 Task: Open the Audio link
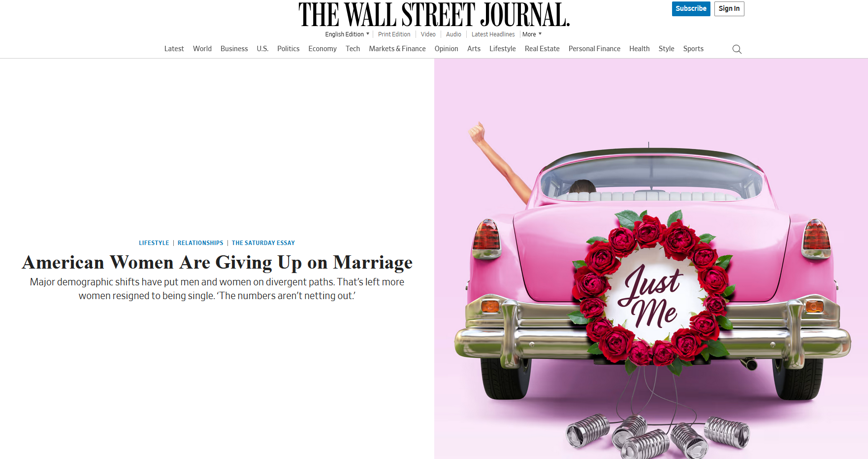[x=453, y=34]
